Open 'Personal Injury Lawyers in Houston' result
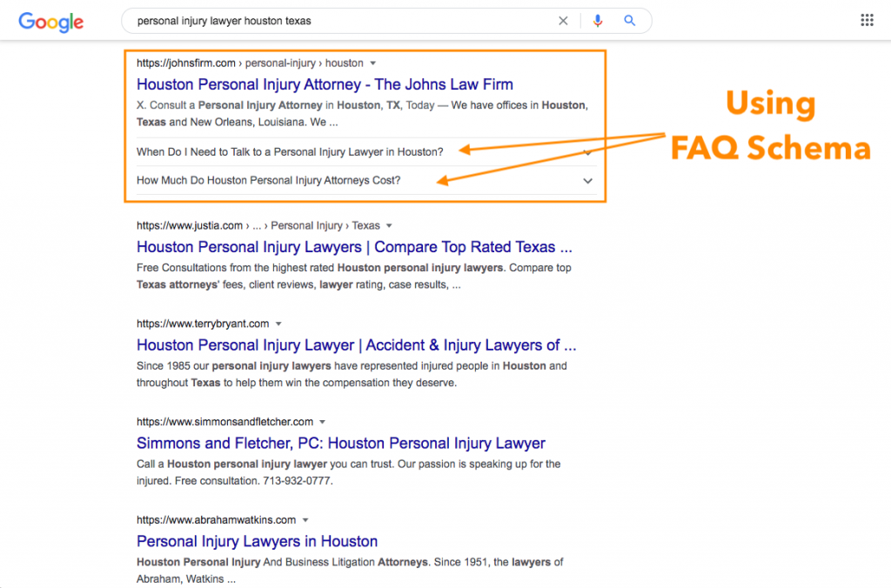 [x=257, y=541]
